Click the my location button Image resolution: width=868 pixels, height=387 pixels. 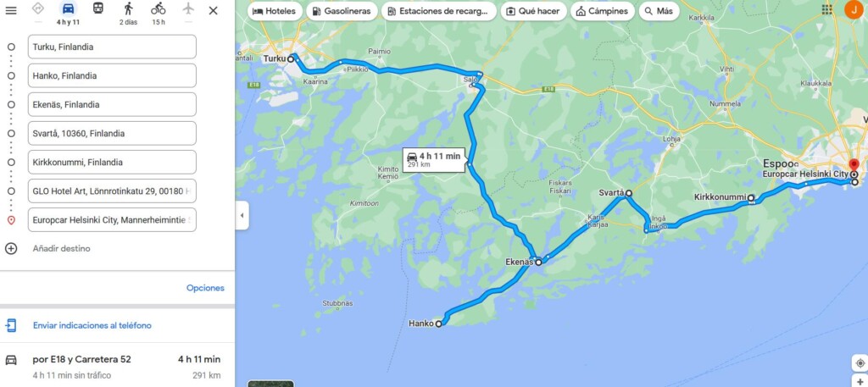(x=860, y=362)
